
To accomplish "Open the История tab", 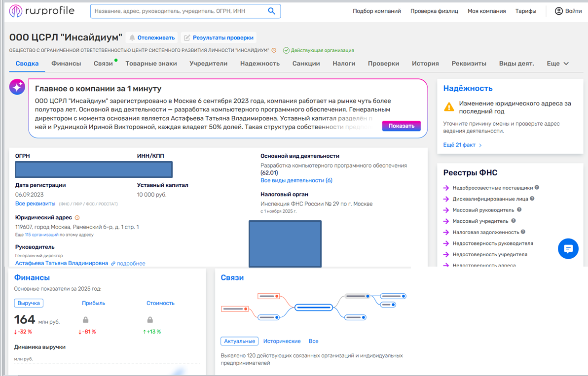I will click(425, 64).
